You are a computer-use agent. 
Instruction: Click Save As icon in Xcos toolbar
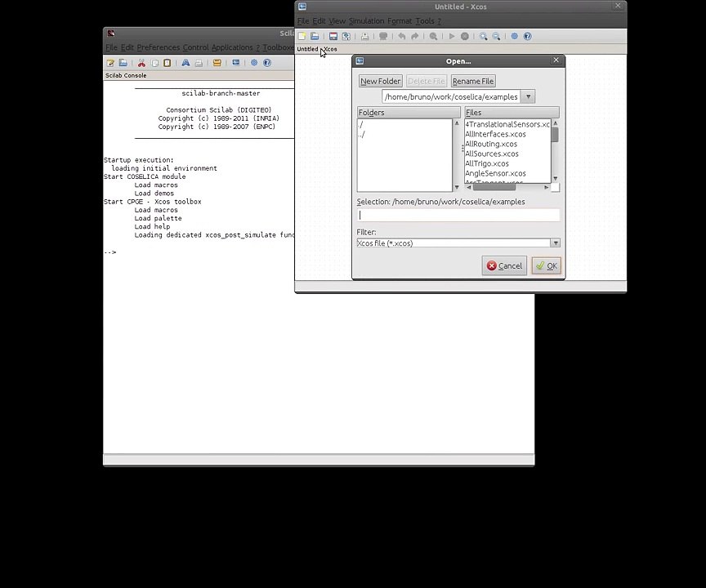tap(346, 37)
